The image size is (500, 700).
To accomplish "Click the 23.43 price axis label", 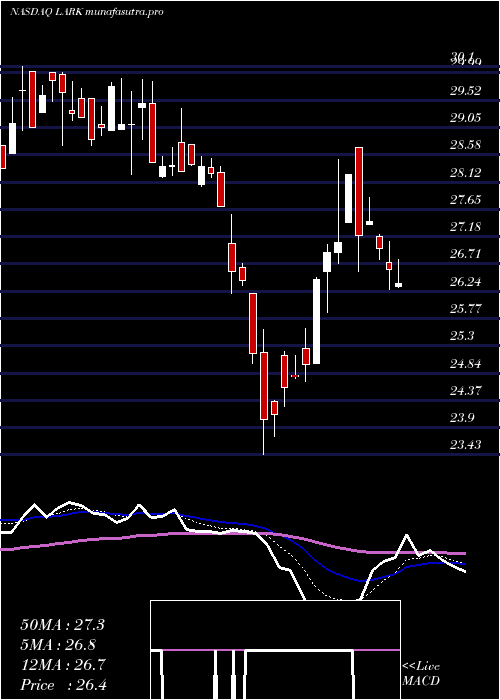I will 465,445.
